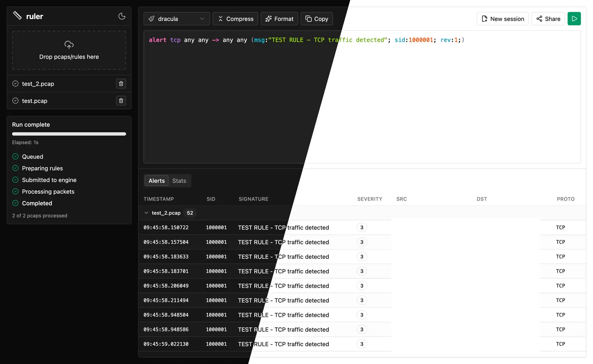Screen dimensions: 593x364
Task: Switch to the Stats tab
Action: pos(179,181)
